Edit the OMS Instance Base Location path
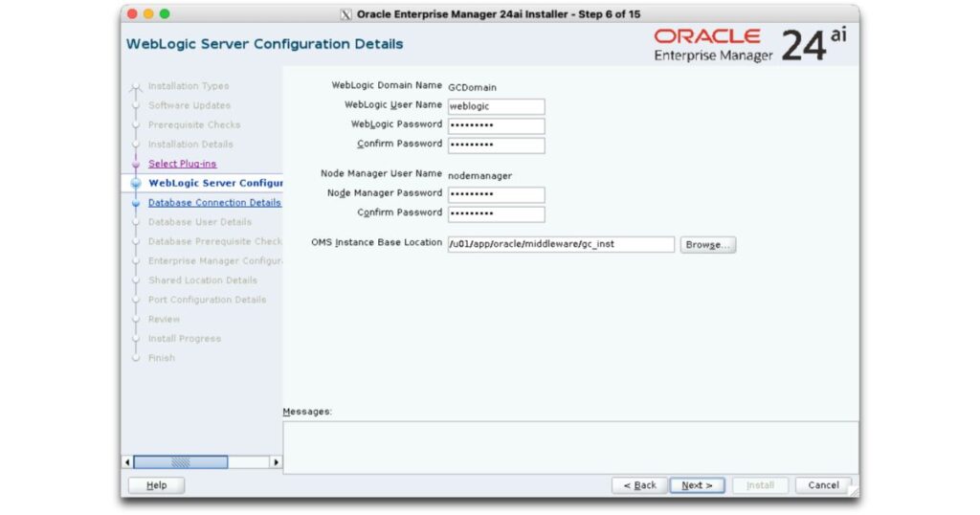The width and height of the screenshot is (980, 515). (x=561, y=244)
